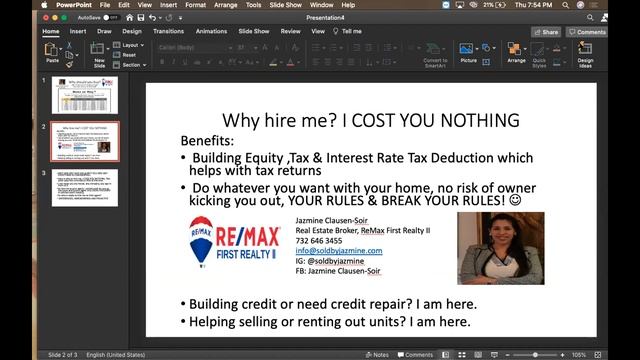Insert a Text Box using its icon

click(486, 62)
